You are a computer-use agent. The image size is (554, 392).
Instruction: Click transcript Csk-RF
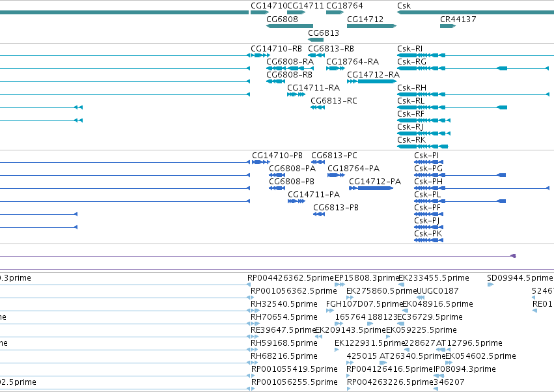pyautogui.click(x=411, y=114)
